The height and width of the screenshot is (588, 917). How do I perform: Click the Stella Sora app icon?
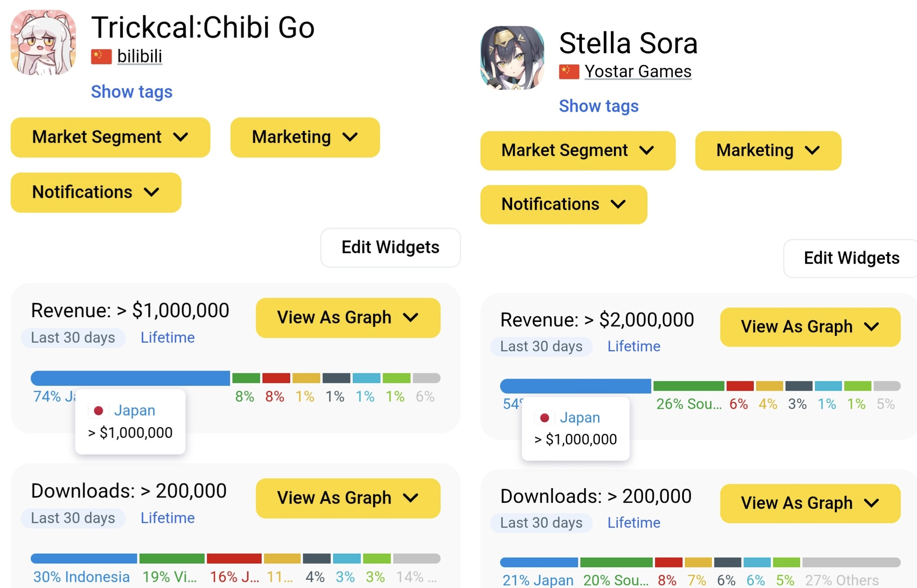pos(512,58)
